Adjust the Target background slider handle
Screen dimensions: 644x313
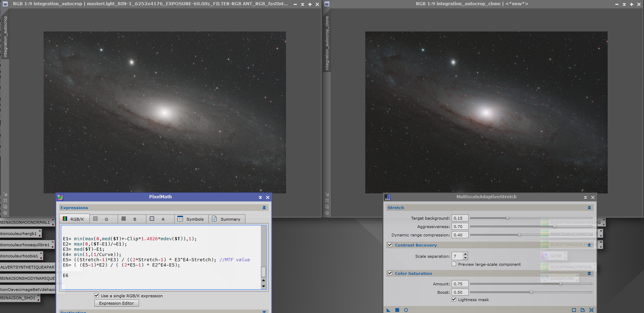tap(507, 218)
